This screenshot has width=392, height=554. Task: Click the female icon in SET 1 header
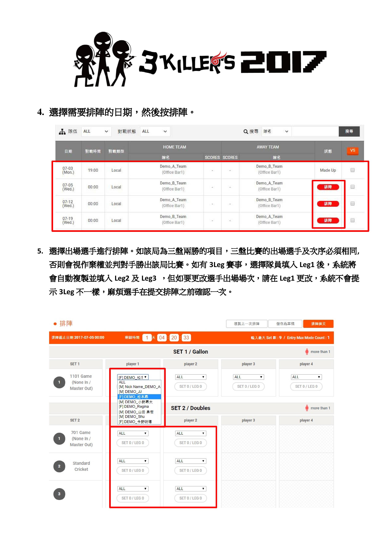click(307, 352)
